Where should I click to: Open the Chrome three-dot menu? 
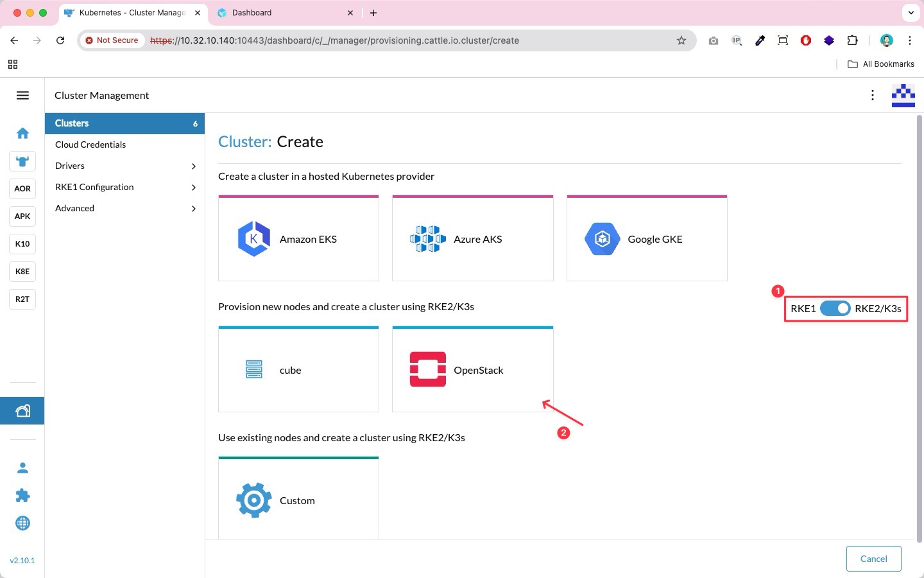pos(910,40)
